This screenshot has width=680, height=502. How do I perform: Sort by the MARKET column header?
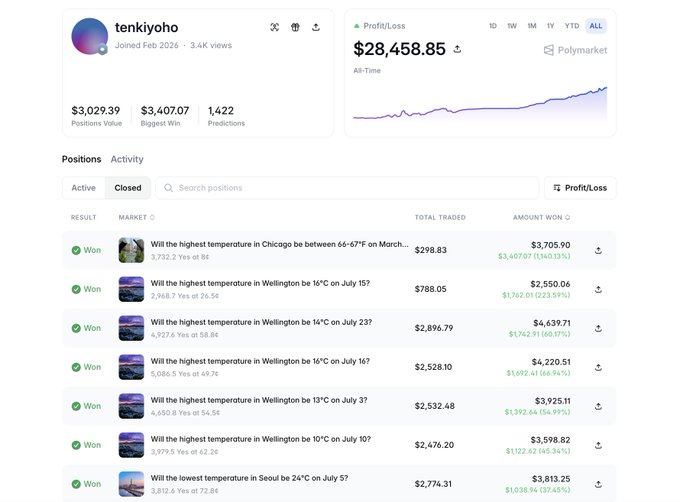(136, 217)
